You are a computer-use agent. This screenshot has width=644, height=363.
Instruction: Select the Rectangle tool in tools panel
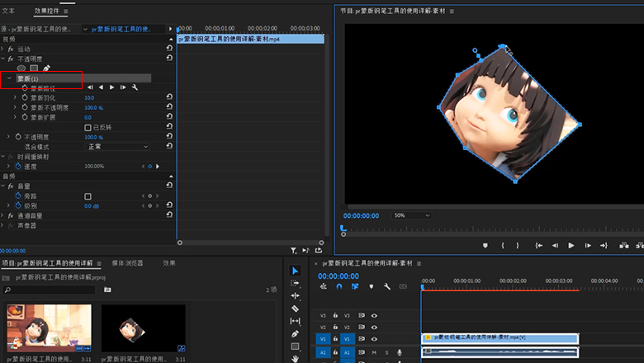[295, 346]
